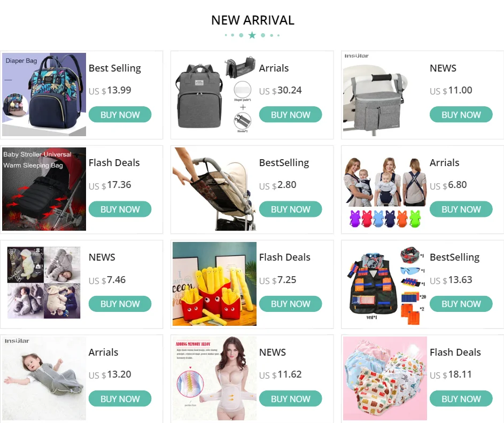
Task: Click BUY NOW for the $11.62 item
Action: click(290, 398)
